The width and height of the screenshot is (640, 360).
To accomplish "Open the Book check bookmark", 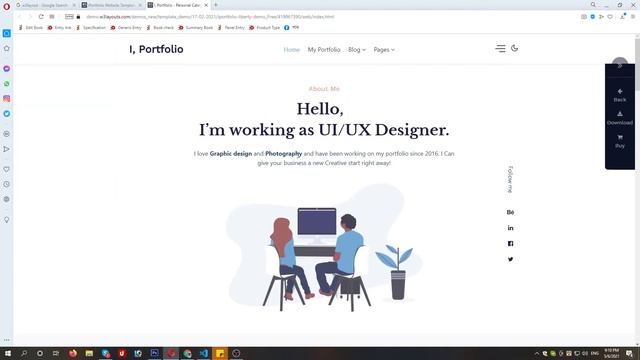I will click(160, 28).
